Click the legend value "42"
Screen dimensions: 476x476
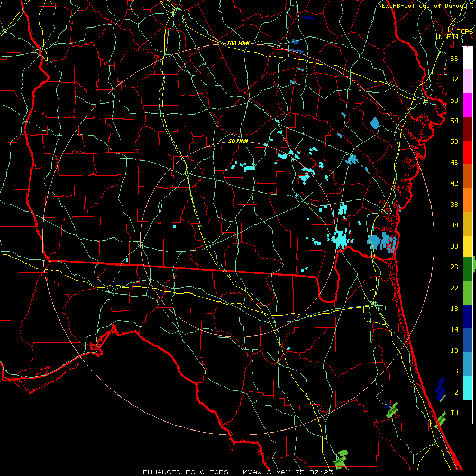[454, 184]
